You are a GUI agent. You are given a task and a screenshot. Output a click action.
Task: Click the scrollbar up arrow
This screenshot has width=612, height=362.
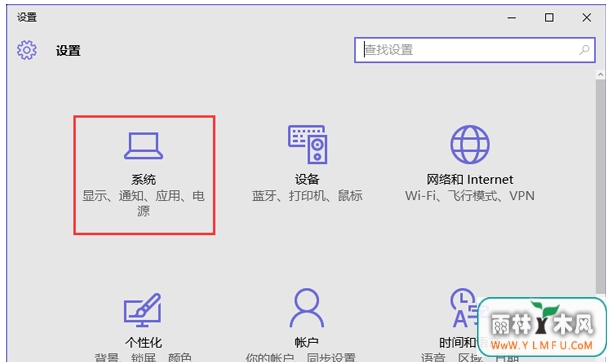click(600, 74)
